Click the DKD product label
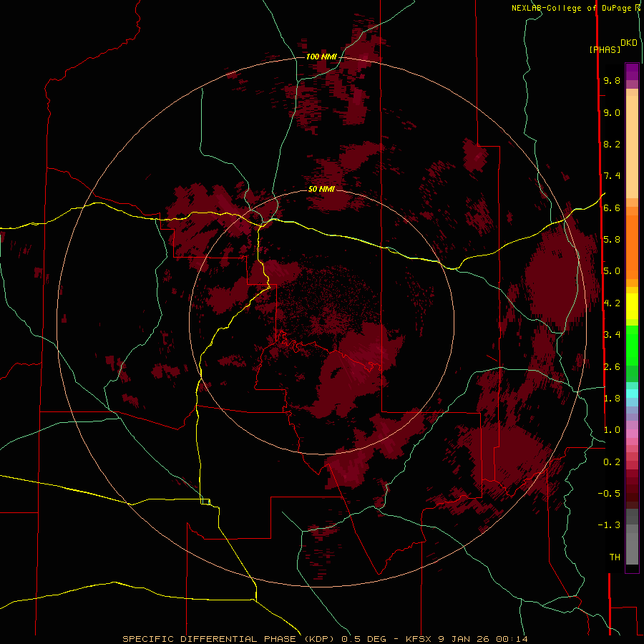The image size is (644, 644). coord(629,42)
